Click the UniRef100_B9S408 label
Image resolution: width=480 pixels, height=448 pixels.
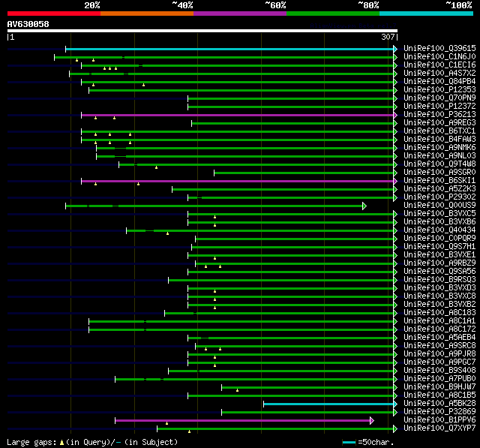coord(439,371)
